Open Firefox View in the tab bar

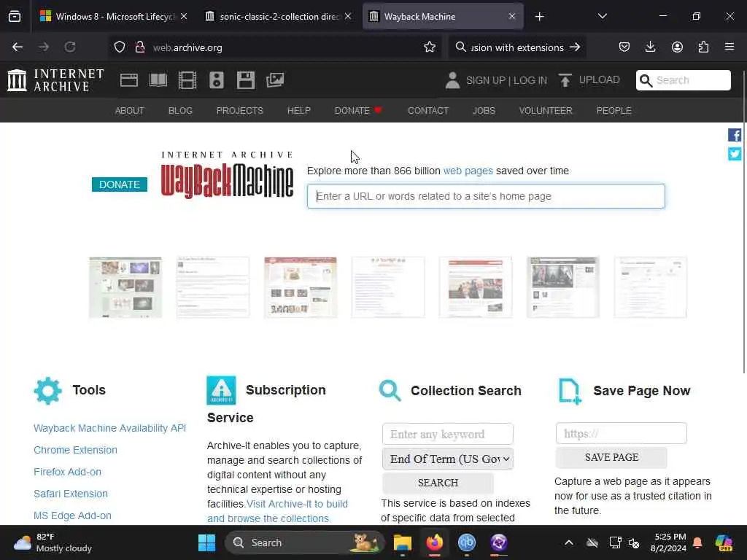click(x=15, y=17)
